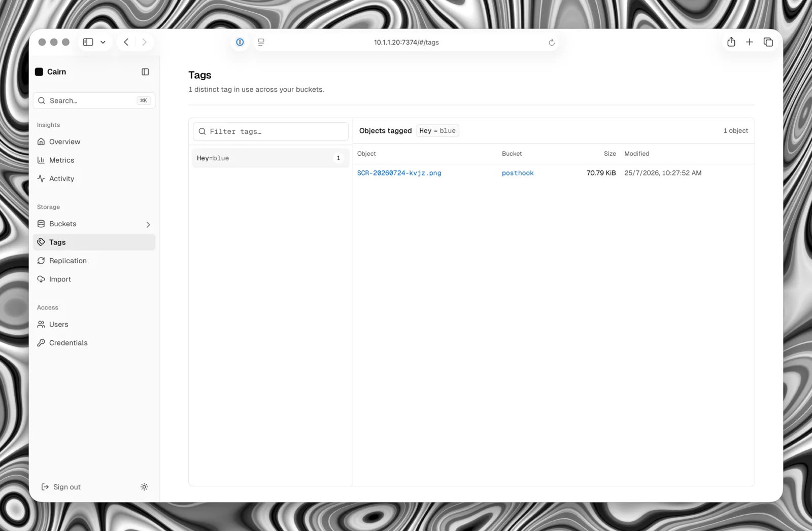The image size is (812, 531).
Task: Open a new tab with plus icon
Action: tap(750, 42)
